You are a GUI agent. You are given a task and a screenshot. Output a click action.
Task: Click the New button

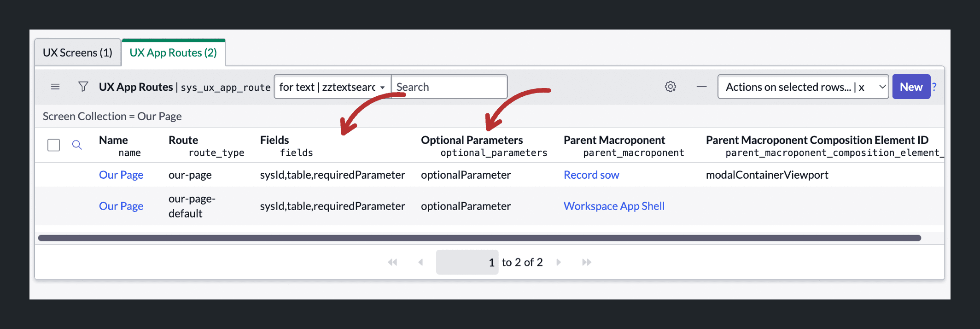coord(911,87)
